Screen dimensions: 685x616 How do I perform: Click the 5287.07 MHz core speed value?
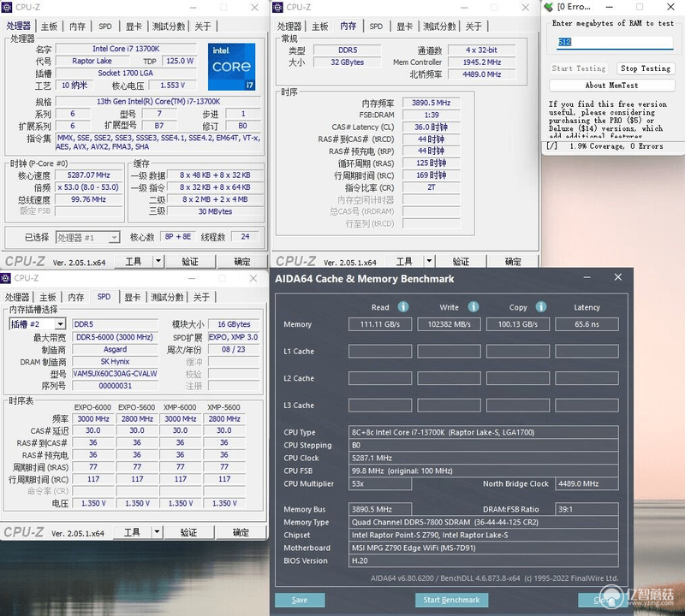(x=89, y=175)
